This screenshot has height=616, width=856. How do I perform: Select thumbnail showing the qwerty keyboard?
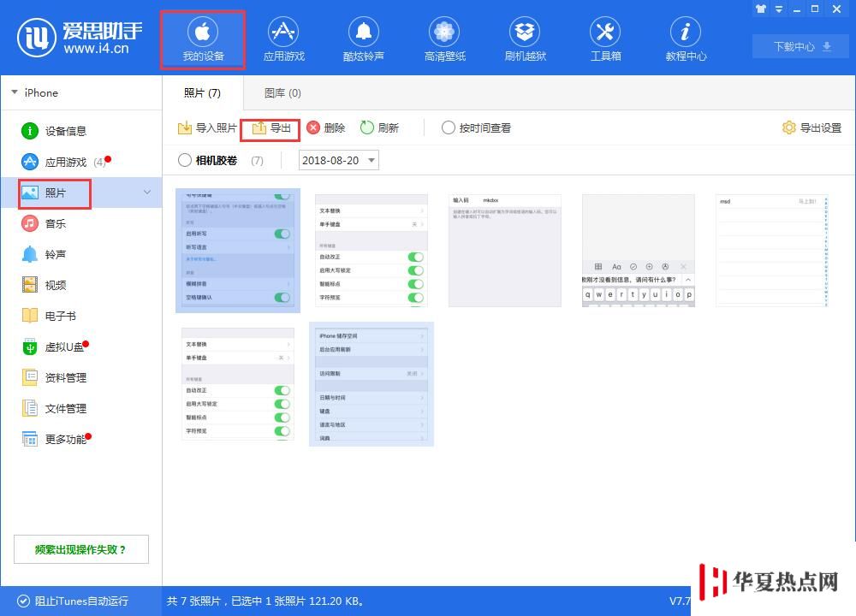pyautogui.click(x=639, y=251)
